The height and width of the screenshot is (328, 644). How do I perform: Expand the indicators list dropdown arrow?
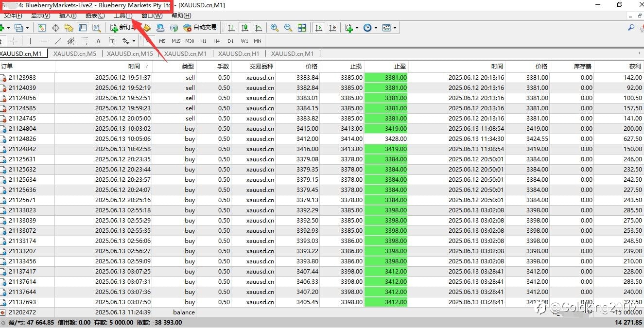tap(358, 28)
